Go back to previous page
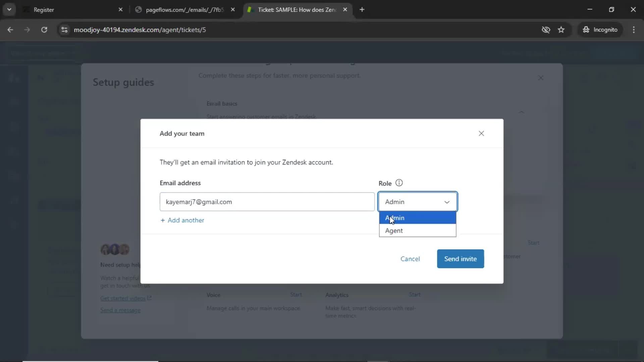 point(10,30)
